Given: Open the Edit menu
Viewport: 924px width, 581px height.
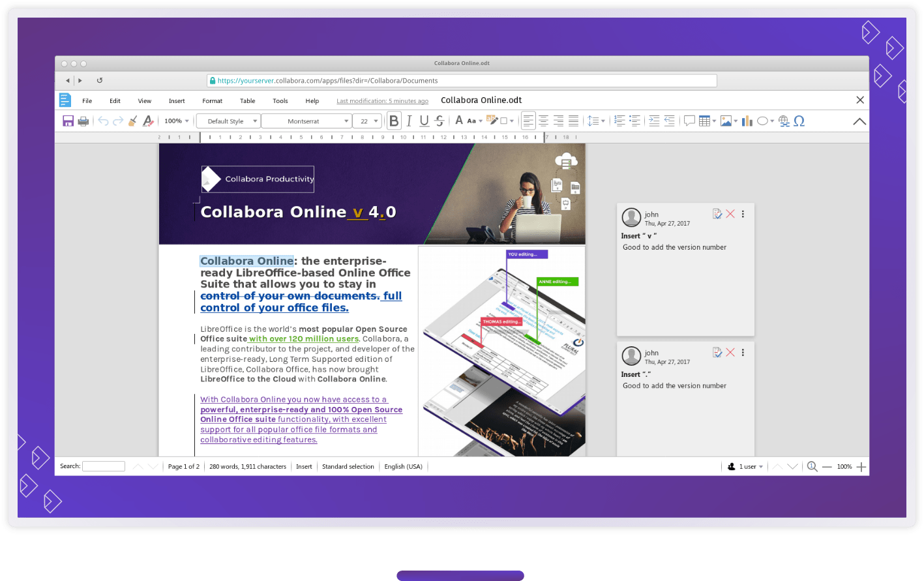Looking at the screenshot, I should pos(115,101).
